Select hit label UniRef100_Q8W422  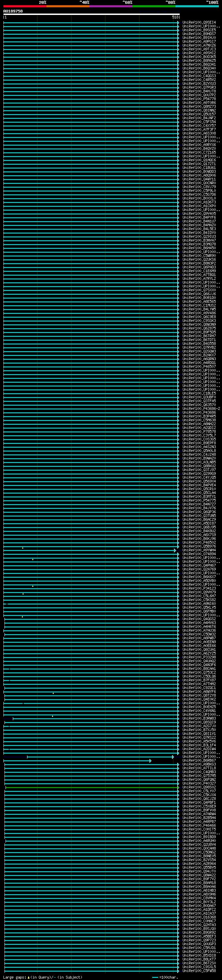199,875
